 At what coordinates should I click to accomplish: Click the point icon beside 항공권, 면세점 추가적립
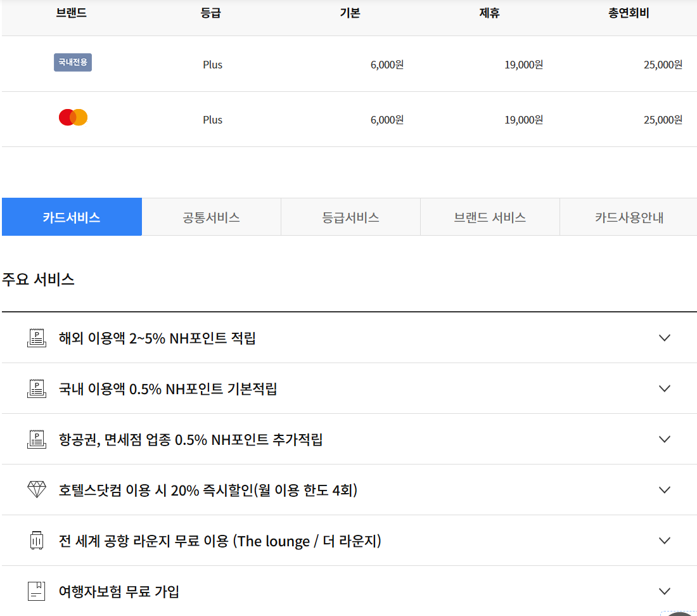tap(37, 439)
